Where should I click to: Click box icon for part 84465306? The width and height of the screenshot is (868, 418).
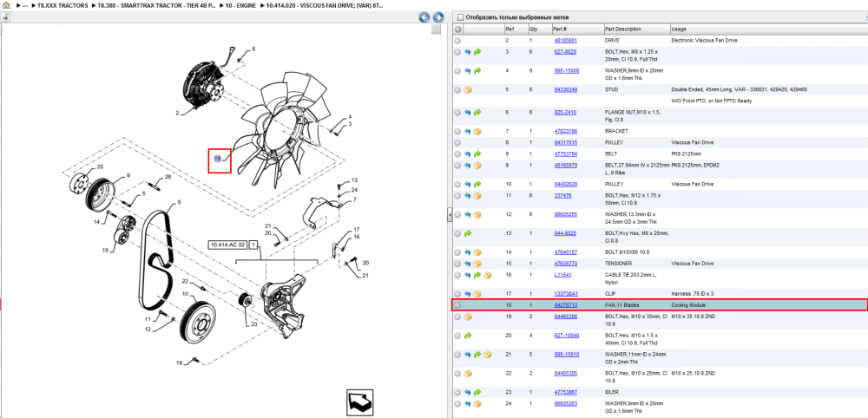(x=468, y=317)
